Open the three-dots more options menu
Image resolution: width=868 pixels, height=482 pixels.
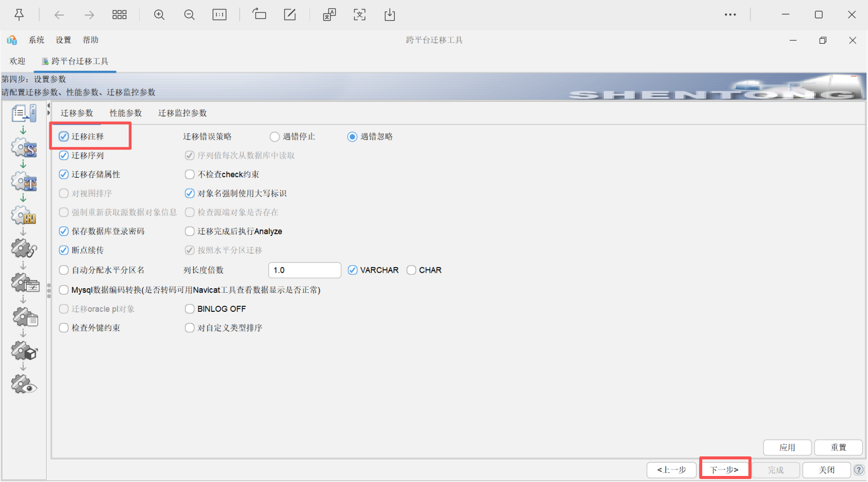730,15
